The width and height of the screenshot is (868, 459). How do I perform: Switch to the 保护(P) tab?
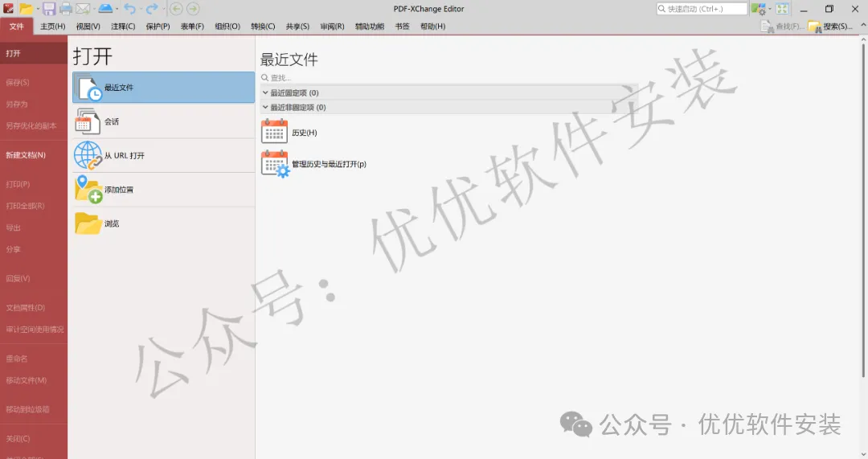pyautogui.click(x=158, y=26)
